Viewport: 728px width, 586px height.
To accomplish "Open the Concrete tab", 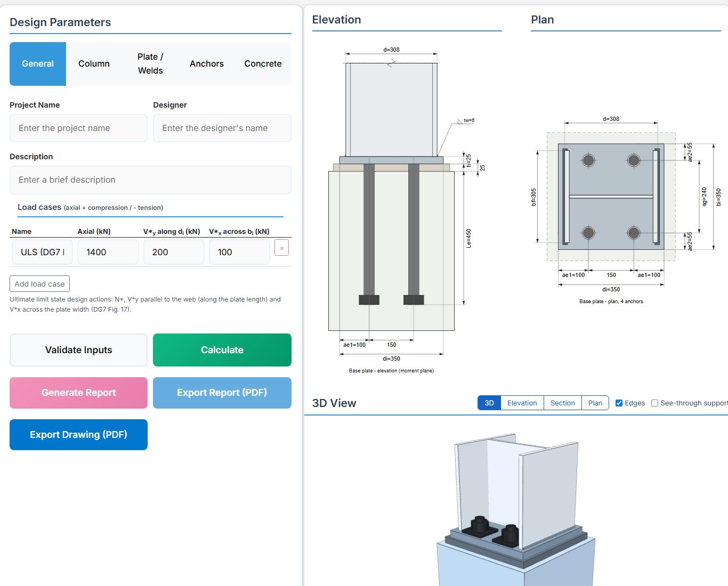I will click(x=263, y=64).
